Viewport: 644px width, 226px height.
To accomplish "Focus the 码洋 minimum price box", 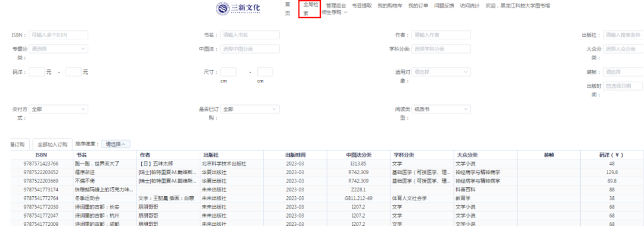I will (x=36, y=72).
